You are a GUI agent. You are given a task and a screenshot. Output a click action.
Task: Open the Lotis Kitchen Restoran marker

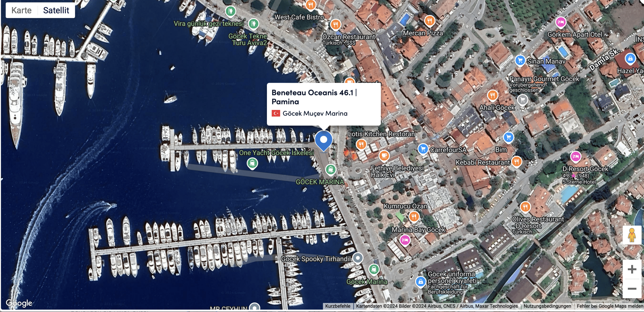pos(361,144)
